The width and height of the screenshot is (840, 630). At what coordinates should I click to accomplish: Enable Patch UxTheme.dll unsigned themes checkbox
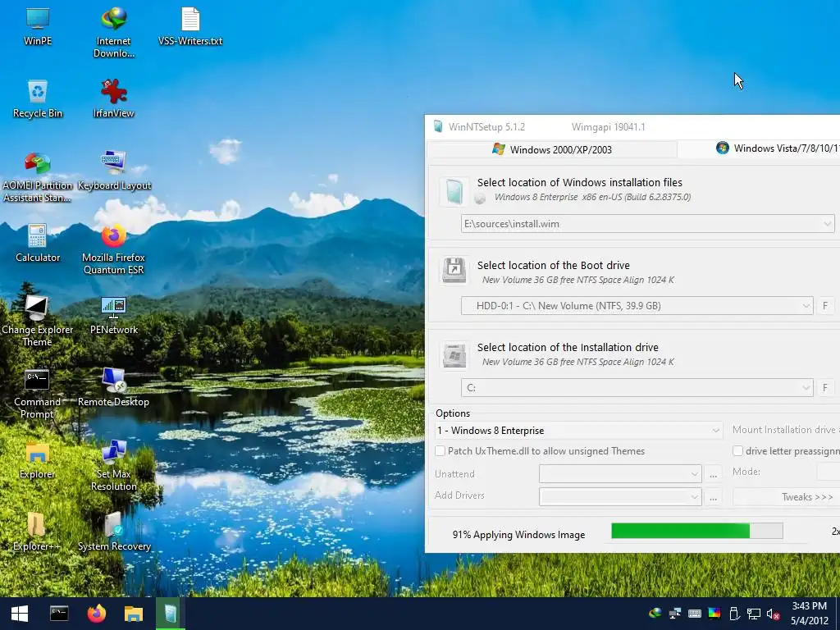pos(440,451)
